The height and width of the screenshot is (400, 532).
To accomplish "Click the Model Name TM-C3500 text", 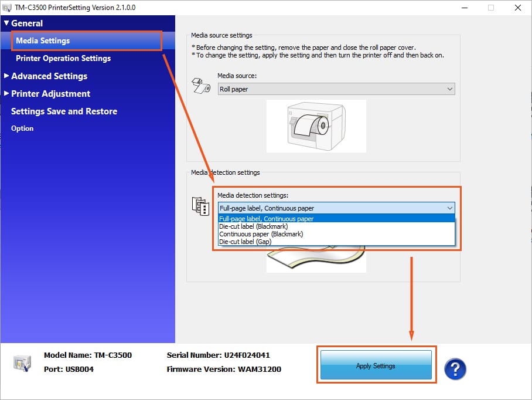I will pos(88,355).
